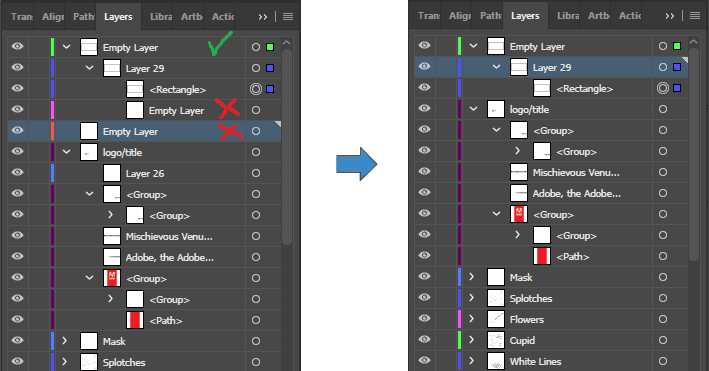Hide Layer 26 with its eye icon
The height and width of the screenshot is (371, 709).
(x=17, y=172)
